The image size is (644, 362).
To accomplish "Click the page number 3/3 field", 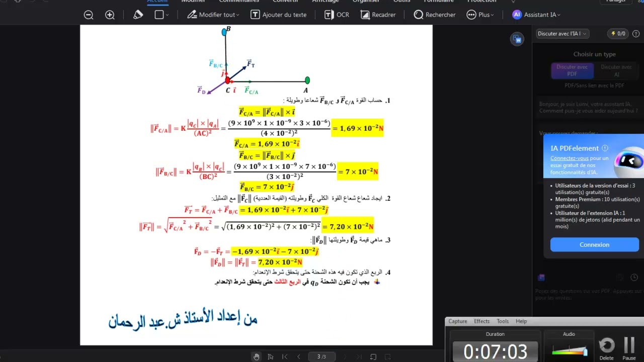I will pyautogui.click(x=321, y=357).
